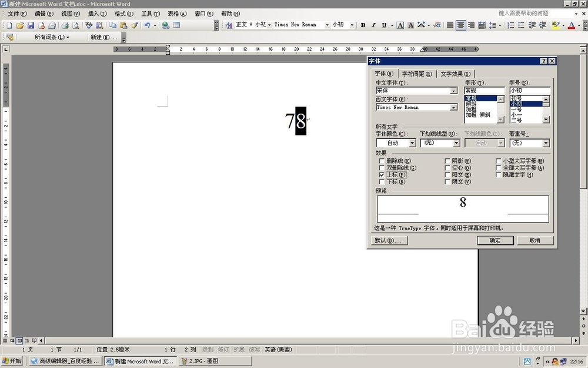Run the spelling and grammar check
This screenshot has height=368, width=588.
click(88, 25)
